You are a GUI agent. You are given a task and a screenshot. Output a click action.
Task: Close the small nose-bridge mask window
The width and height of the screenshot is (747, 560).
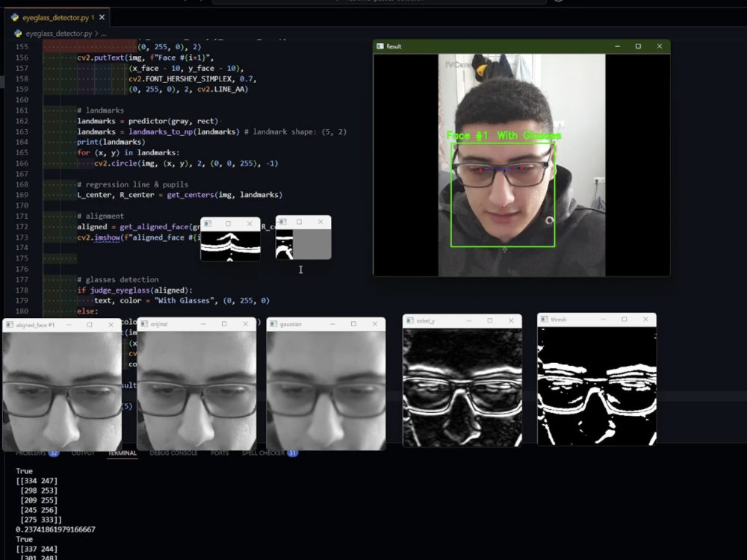[x=249, y=224]
